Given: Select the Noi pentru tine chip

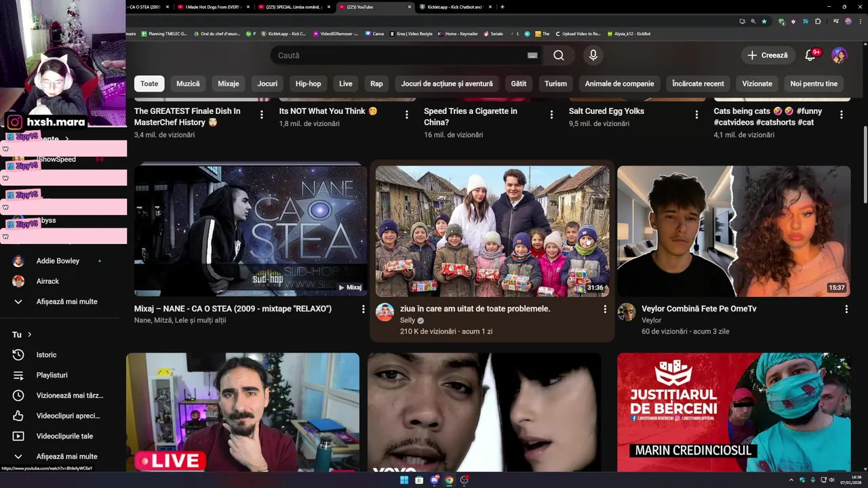Looking at the screenshot, I should pyautogui.click(x=814, y=83).
